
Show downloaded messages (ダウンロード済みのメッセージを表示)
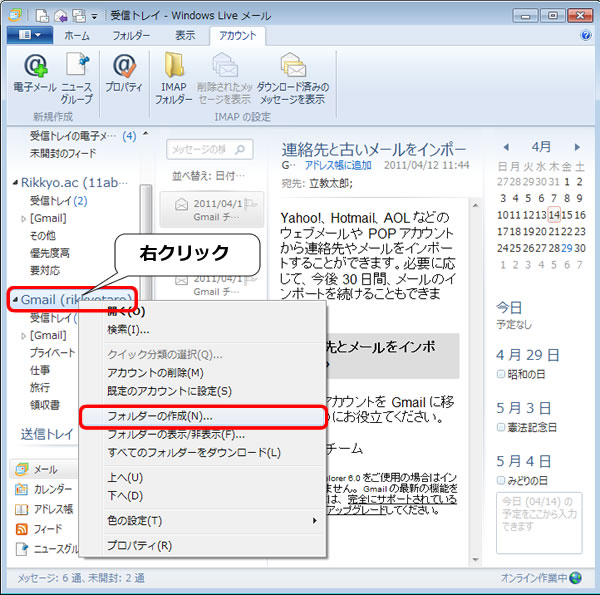point(293,78)
